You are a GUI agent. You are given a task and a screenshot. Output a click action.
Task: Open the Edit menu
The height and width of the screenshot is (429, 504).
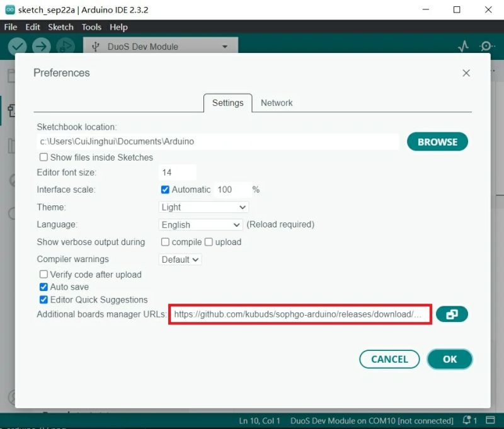(33, 27)
